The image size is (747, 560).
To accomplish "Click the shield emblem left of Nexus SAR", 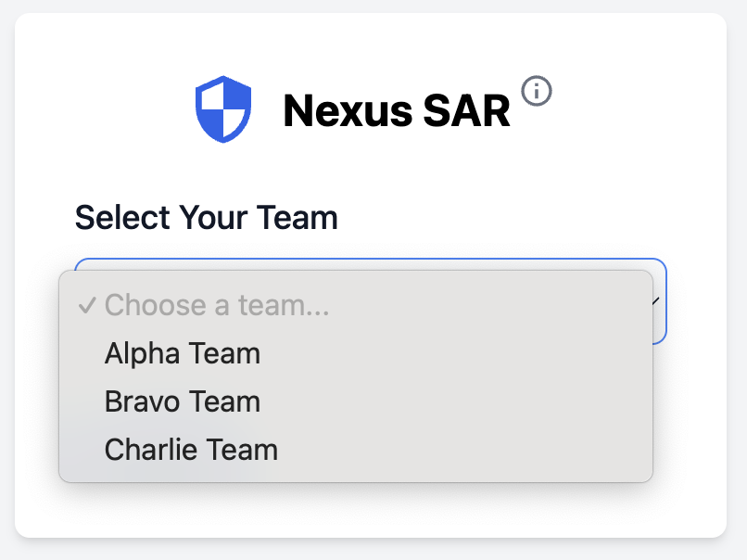I will [x=223, y=109].
